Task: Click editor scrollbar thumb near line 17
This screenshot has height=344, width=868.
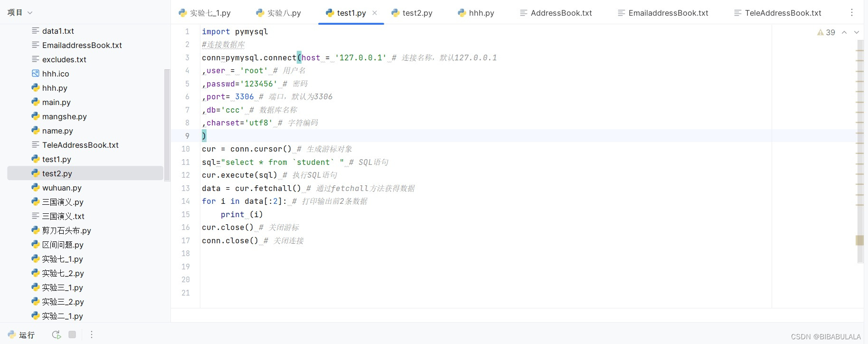Action: pyautogui.click(x=860, y=240)
